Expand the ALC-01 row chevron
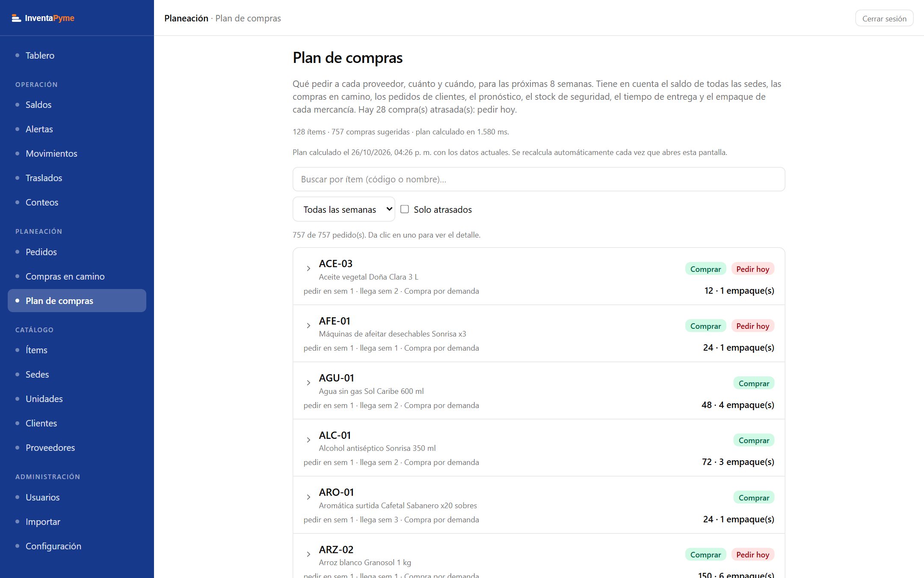Viewport: 924px width, 578px height. coord(308,440)
